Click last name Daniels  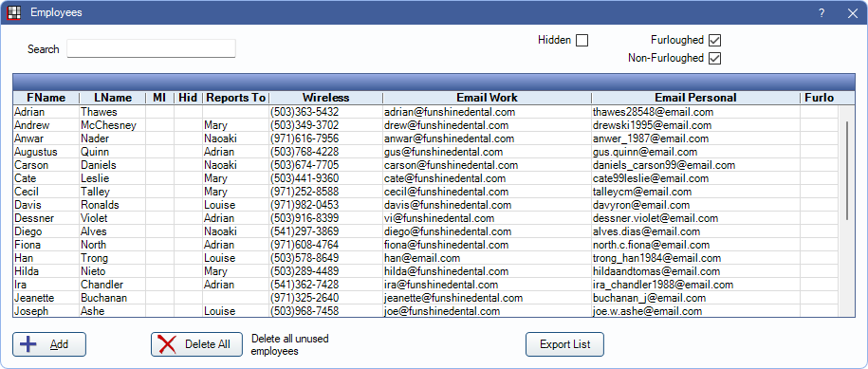point(99,165)
